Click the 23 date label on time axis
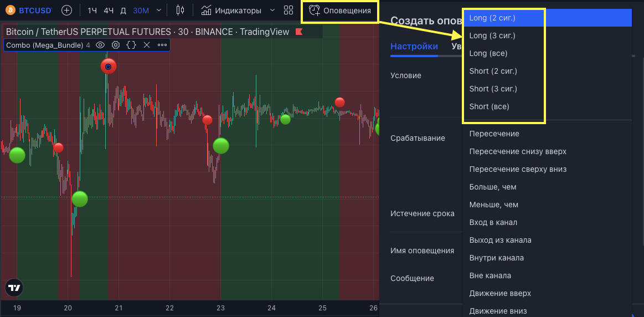This screenshot has height=317, width=644. 220,308
